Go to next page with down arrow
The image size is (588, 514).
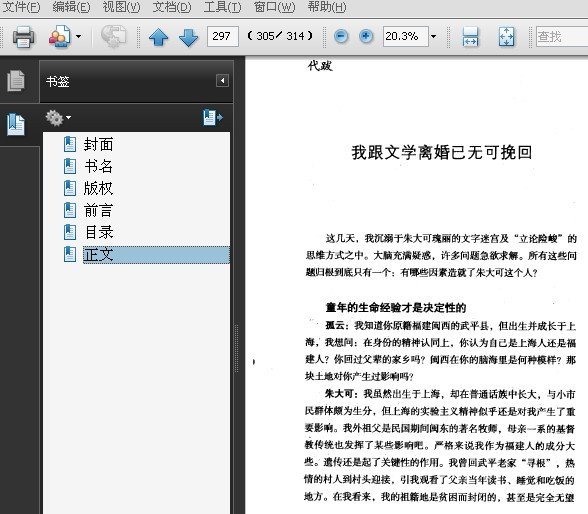tap(188, 37)
